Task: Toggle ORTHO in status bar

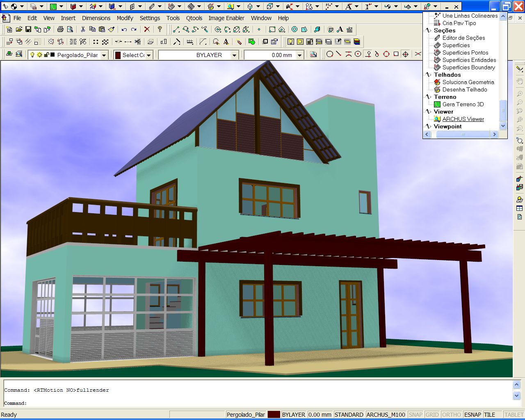Action: pos(452,415)
